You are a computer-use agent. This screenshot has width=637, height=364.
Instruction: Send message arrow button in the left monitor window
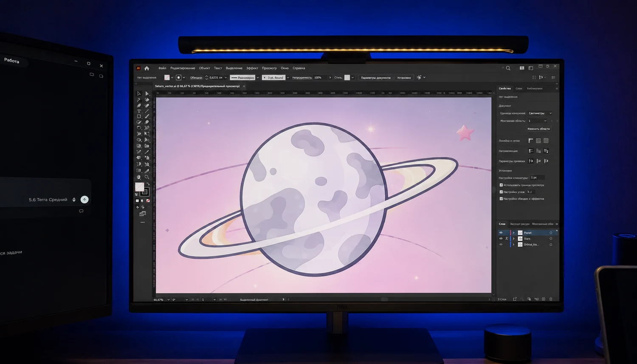[85, 200]
